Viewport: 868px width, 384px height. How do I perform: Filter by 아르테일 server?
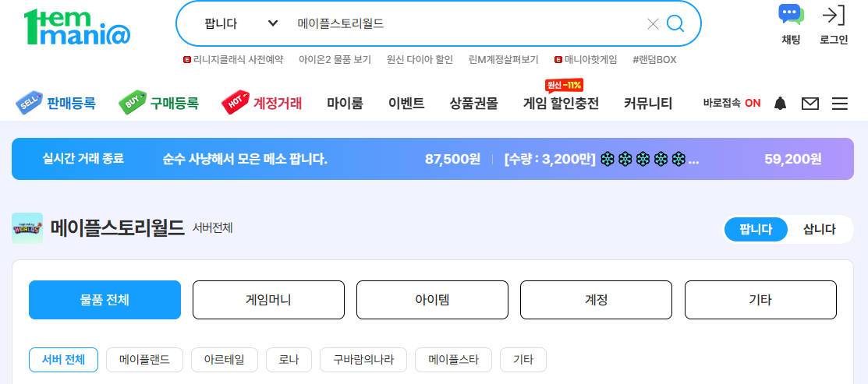(224, 360)
